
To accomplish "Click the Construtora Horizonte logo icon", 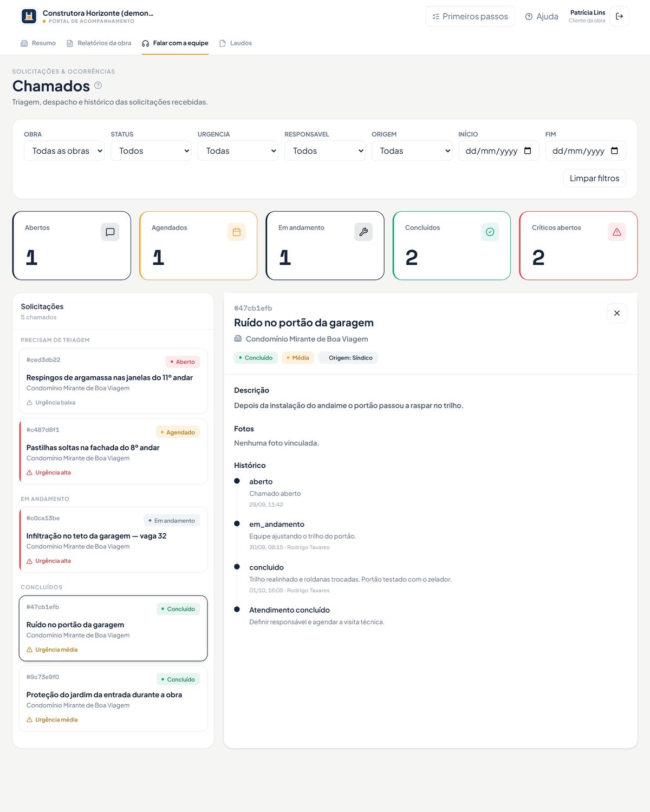I will [x=29, y=16].
